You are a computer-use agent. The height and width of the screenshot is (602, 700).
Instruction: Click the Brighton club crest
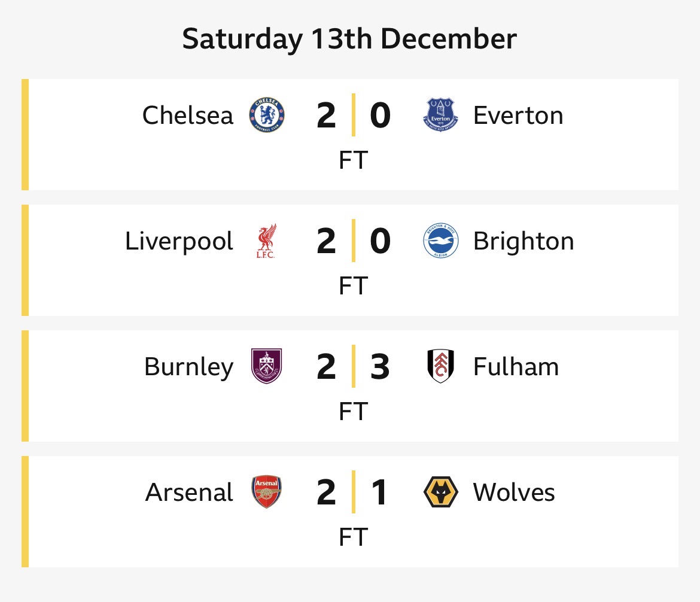click(x=440, y=241)
